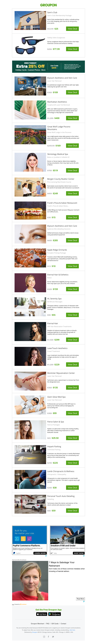The width and height of the screenshot is (97, 644).
Task: Click SHOP NOW on Nike ad
Action: tap(79, 553)
